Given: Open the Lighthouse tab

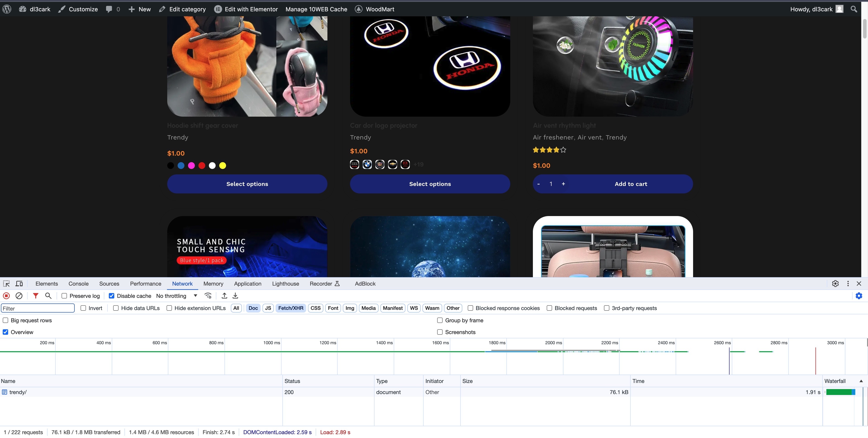Looking at the screenshot, I should (x=285, y=284).
